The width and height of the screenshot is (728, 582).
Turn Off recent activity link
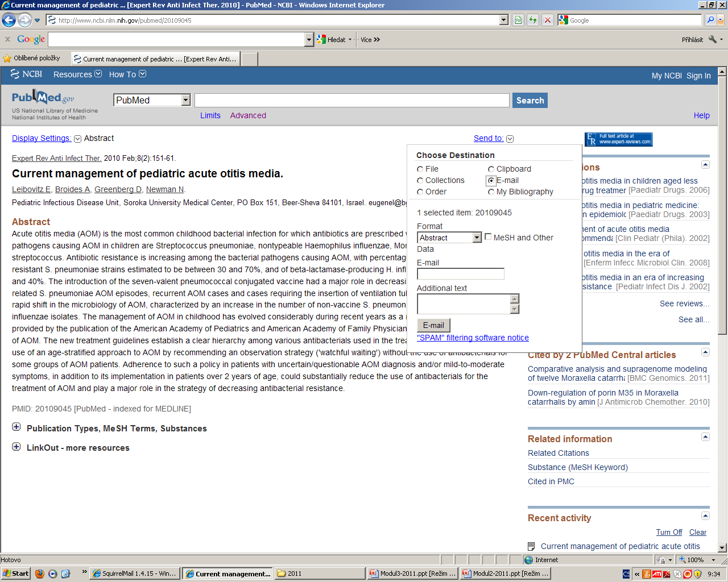pyautogui.click(x=669, y=533)
